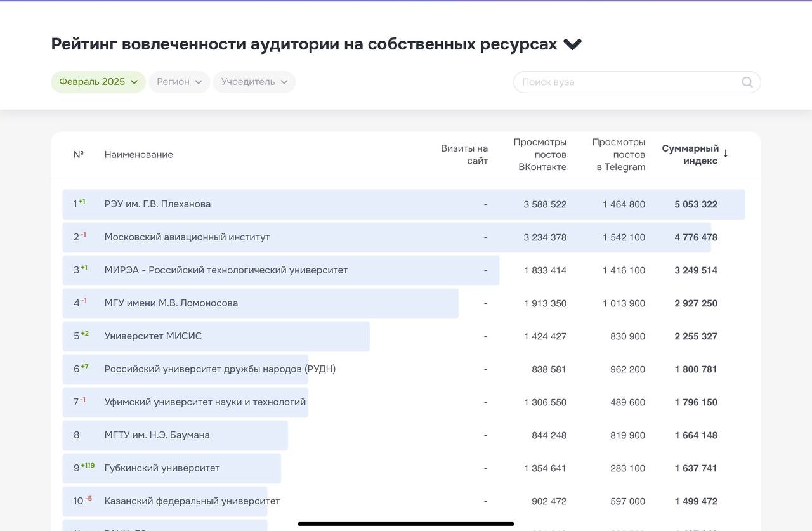Click Telegram views value 962 200

(627, 369)
